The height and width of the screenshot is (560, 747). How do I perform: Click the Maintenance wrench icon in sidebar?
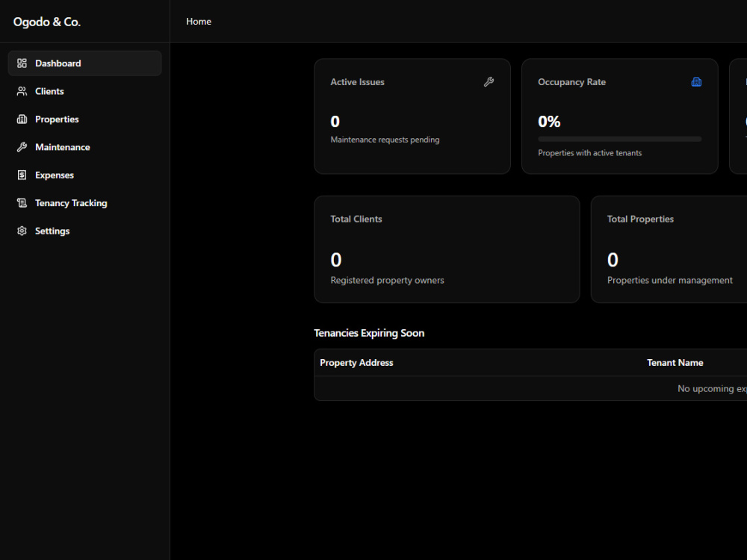[22, 147]
